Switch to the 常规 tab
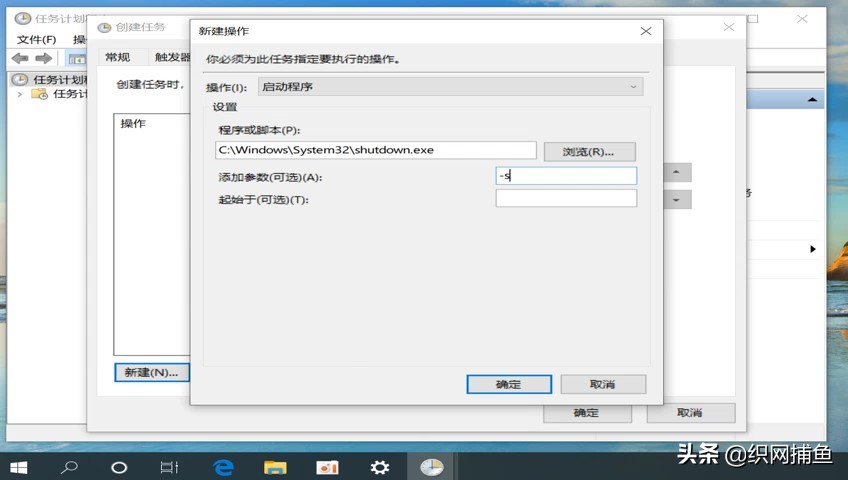 tap(118, 57)
